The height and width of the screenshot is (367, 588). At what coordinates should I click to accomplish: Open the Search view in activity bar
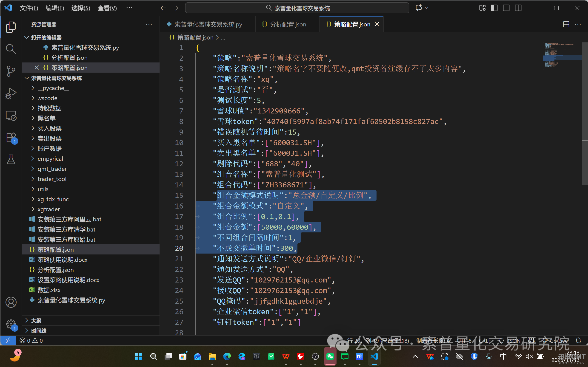11,49
